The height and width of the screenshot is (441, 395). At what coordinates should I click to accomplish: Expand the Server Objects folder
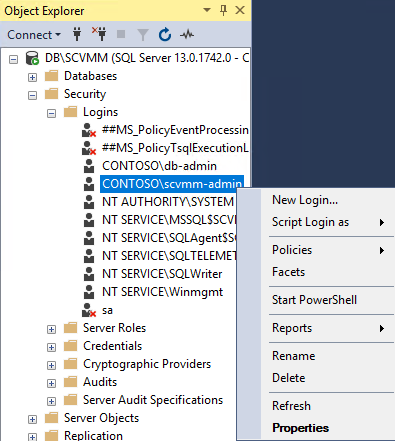pyautogui.click(x=32, y=420)
